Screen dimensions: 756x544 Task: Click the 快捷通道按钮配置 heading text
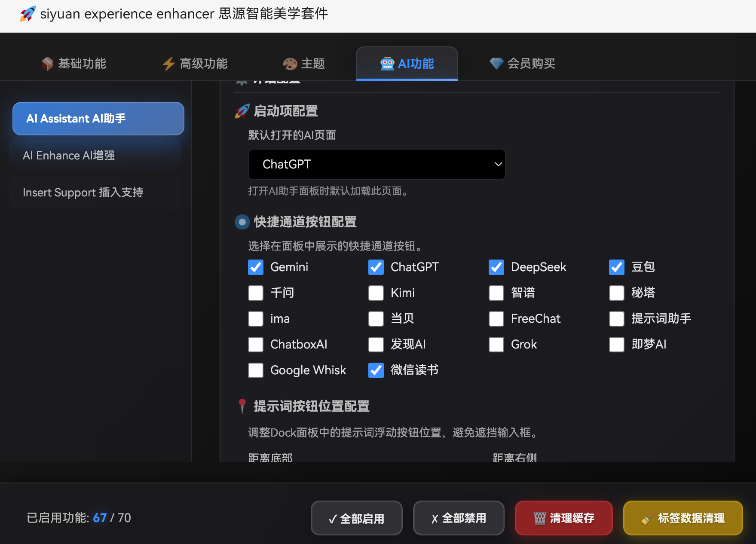pyautogui.click(x=305, y=222)
